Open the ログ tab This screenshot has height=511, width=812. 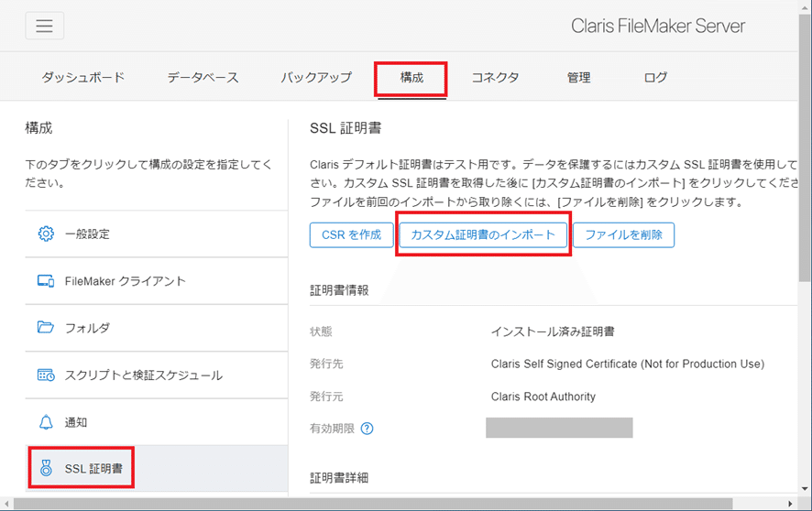click(655, 78)
